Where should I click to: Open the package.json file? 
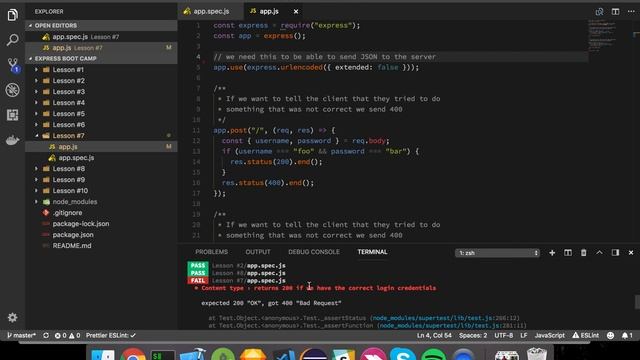(101, 235)
